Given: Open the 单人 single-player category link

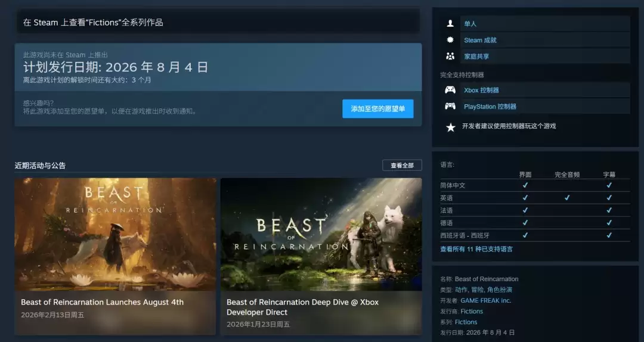Looking at the screenshot, I should click(470, 24).
